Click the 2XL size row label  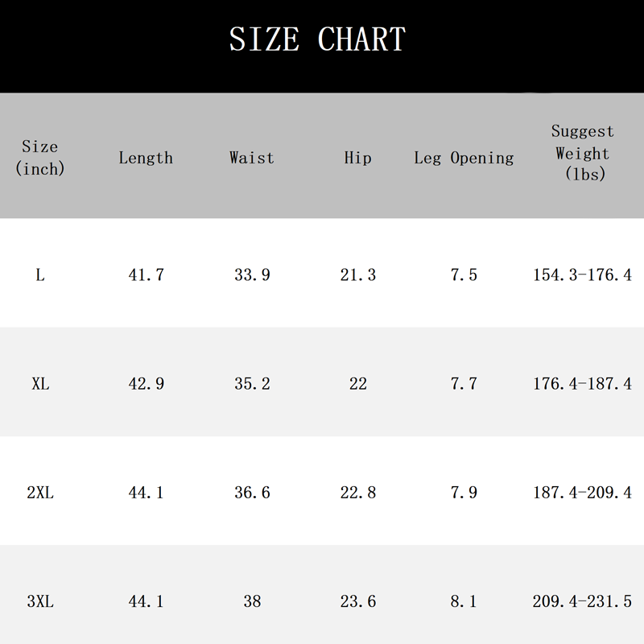tap(40, 493)
